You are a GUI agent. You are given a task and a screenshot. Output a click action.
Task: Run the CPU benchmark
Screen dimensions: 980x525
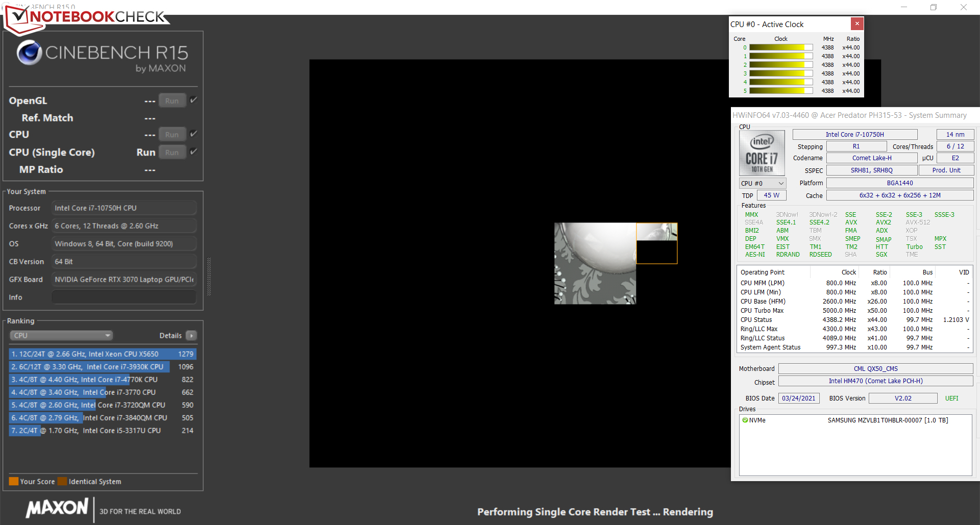[172, 135]
